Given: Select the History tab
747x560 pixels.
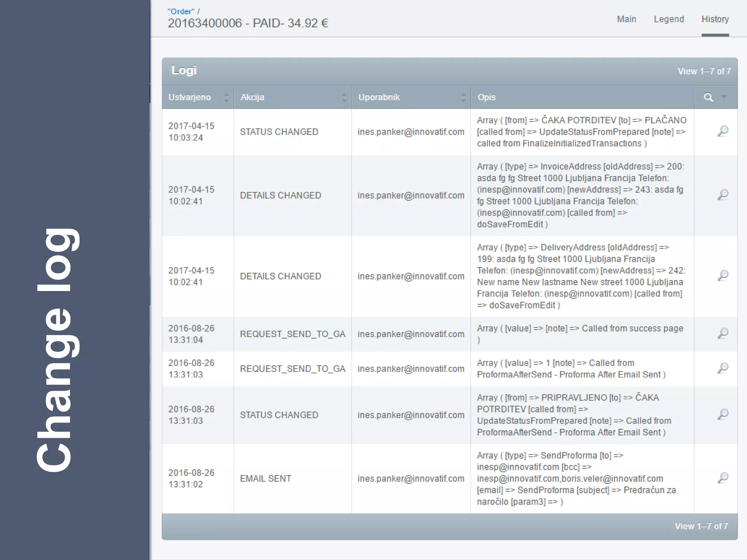Looking at the screenshot, I should 715,19.
